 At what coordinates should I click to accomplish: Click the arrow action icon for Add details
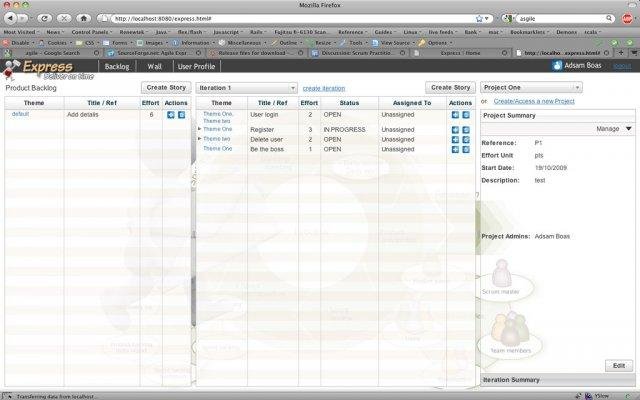(x=171, y=115)
